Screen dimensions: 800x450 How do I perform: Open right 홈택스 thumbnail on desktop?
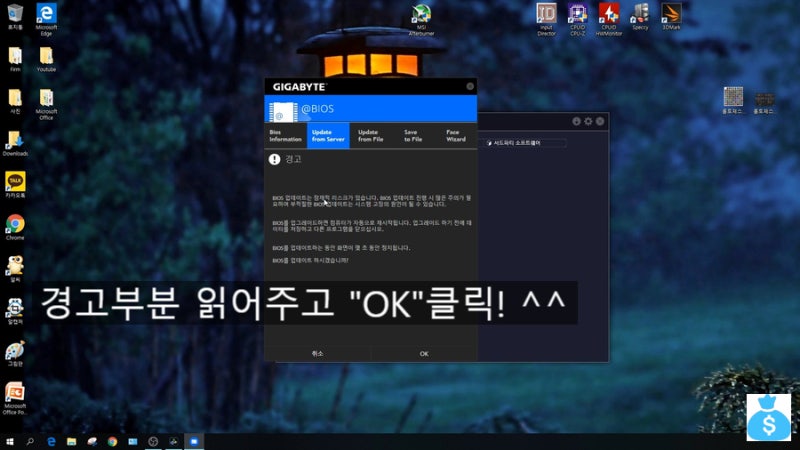[764, 103]
